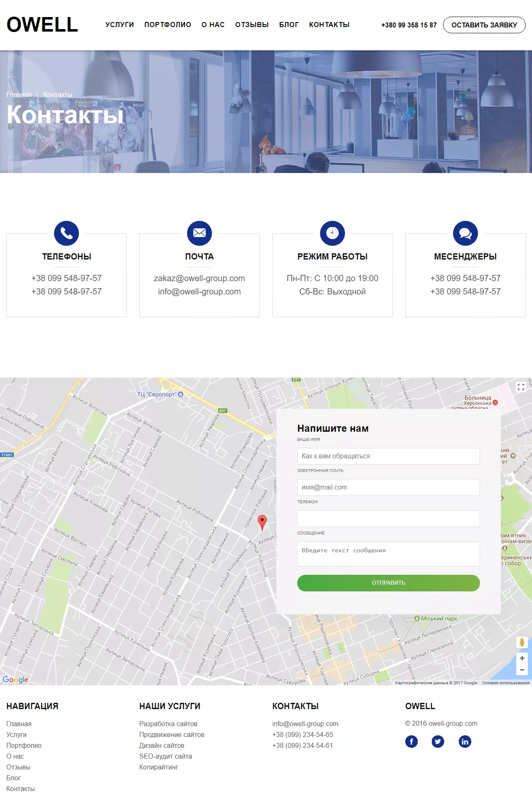Open the БЛОГ menu item
Screen dimensions: 532x811
coord(289,25)
